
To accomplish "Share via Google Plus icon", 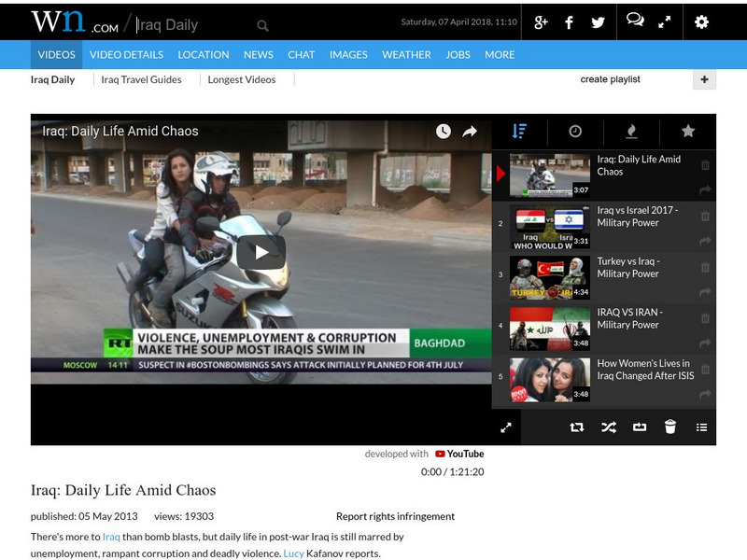I will click(541, 21).
